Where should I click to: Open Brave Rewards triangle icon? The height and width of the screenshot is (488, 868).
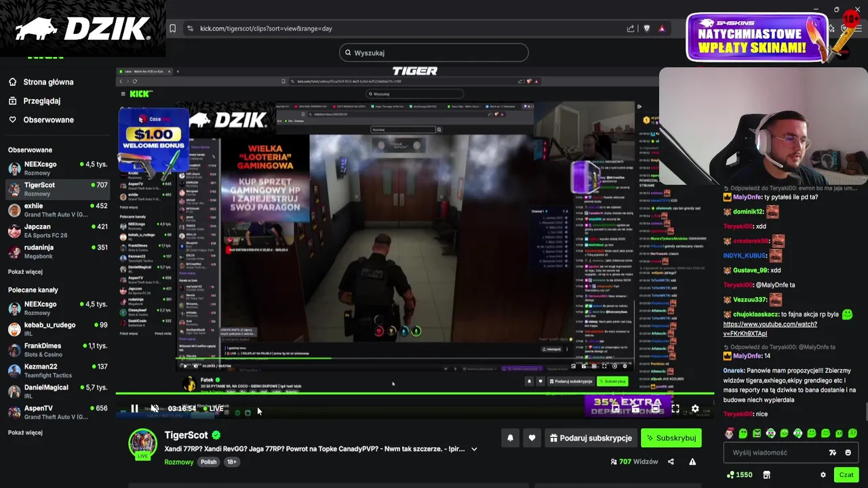coord(662,28)
